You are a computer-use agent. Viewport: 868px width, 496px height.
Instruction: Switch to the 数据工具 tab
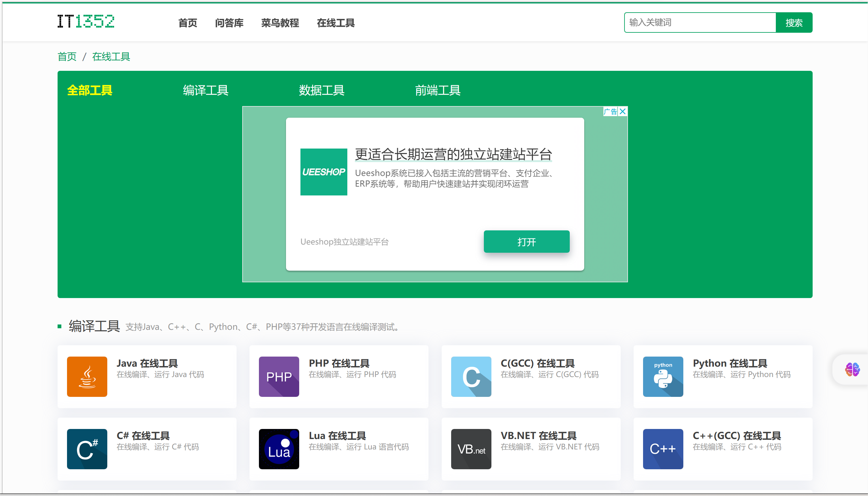pos(322,90)
